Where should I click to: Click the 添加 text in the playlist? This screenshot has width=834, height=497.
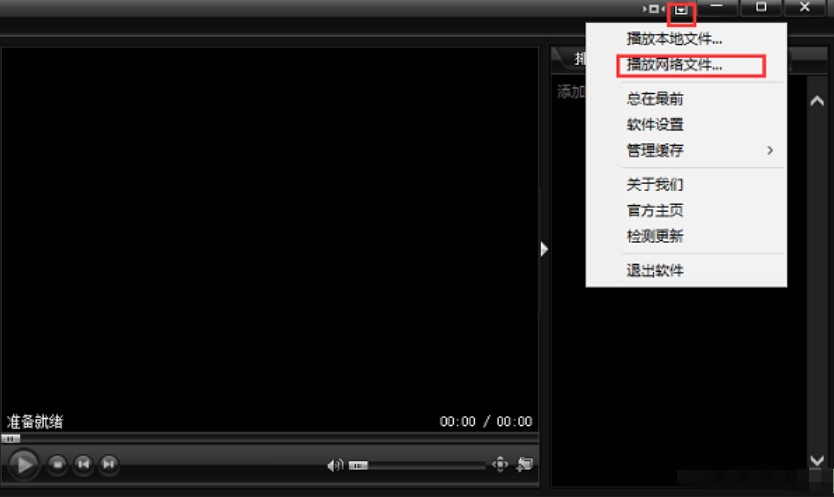click(x=571, y=92)
